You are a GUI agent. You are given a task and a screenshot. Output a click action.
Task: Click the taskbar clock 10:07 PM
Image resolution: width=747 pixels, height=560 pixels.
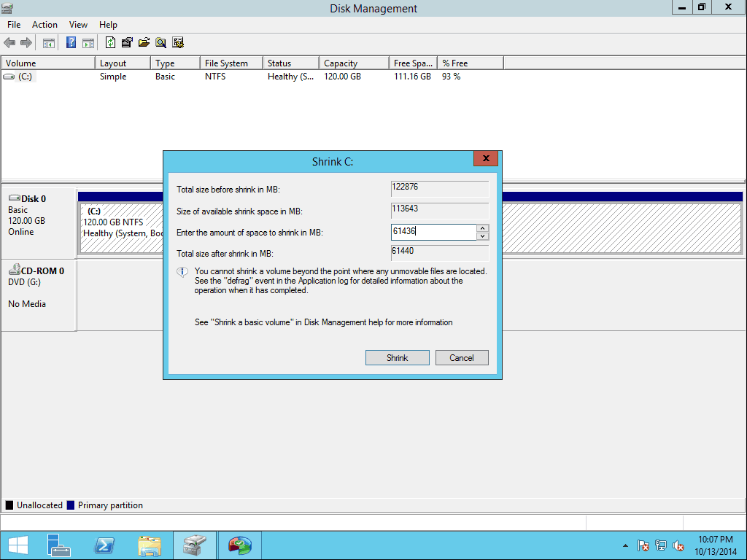tap(715, 540)
